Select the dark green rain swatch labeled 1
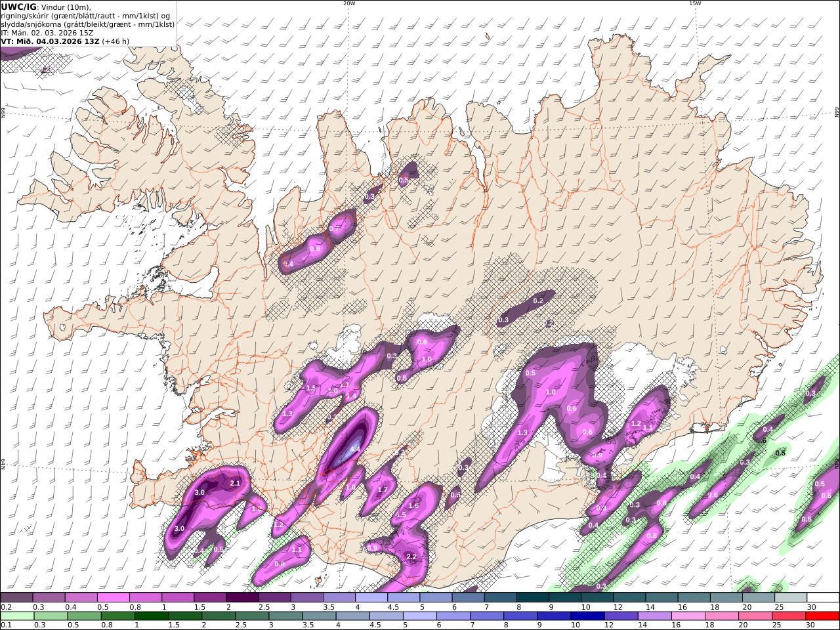 (151, 616)
